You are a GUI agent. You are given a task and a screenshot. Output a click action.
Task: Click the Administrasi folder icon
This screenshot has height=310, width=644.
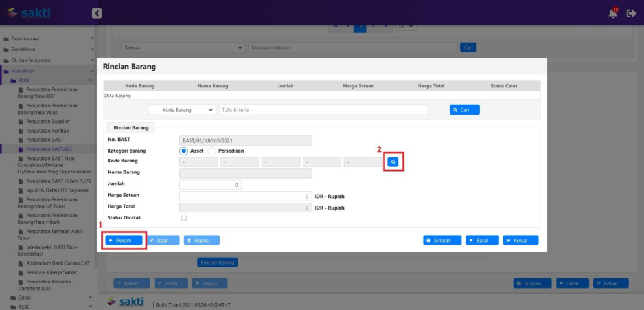(6, 39)
